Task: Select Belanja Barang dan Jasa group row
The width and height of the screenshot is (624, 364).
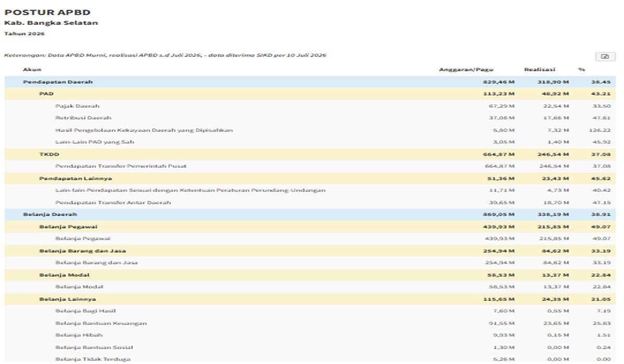Action: [x=310, y=251]
